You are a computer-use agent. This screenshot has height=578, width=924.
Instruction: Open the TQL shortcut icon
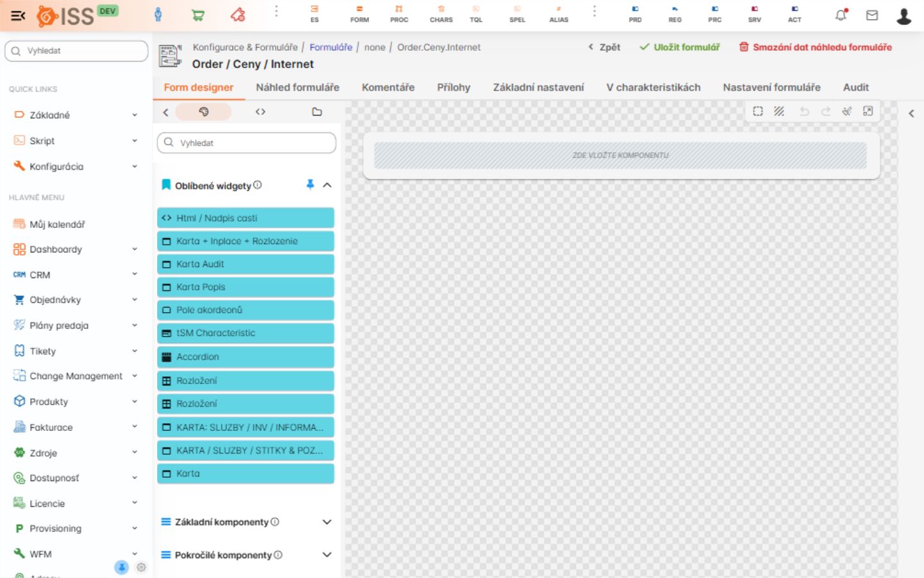[475, 14]
